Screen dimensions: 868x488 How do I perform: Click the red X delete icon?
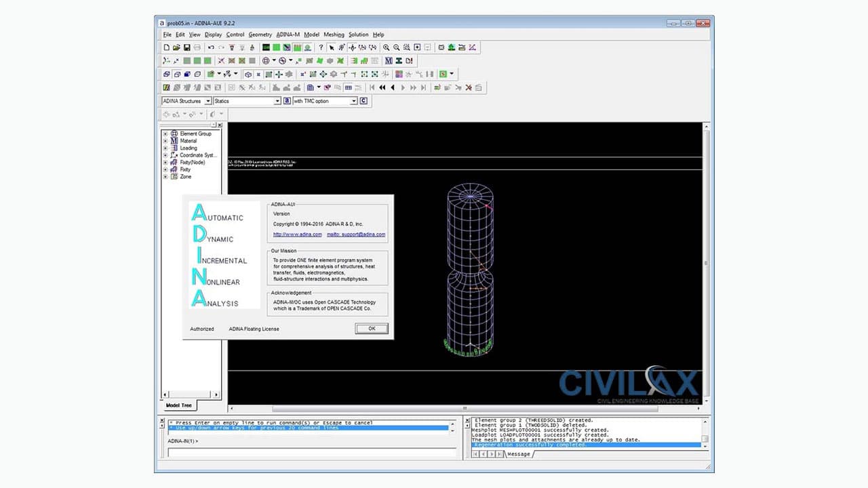click(x=468, y=87)
